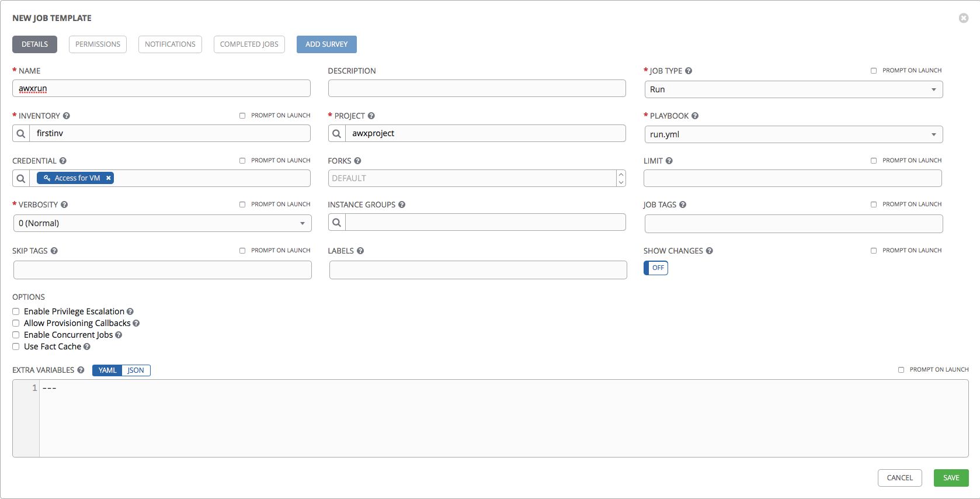Viewport: 980px width, 499px height.
Task: Click the Job Tags help icon
Action: [683, 205]
